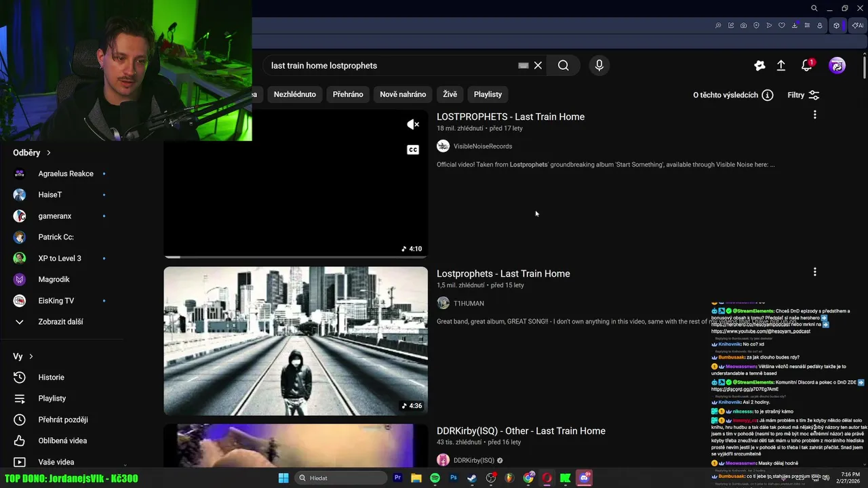Screen dimensions: 868x488
Task: Open XP to Level 3 subscription
Action: coord(61,258)
